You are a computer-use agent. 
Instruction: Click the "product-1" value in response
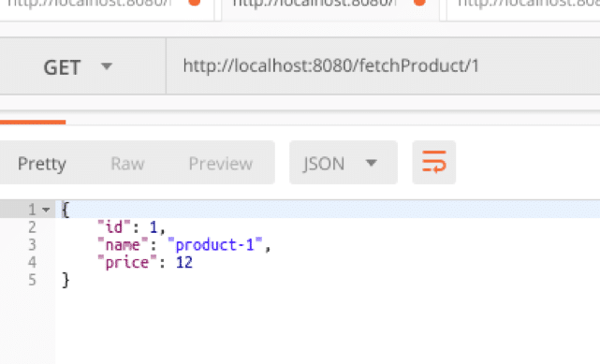(x=214, y=245)
